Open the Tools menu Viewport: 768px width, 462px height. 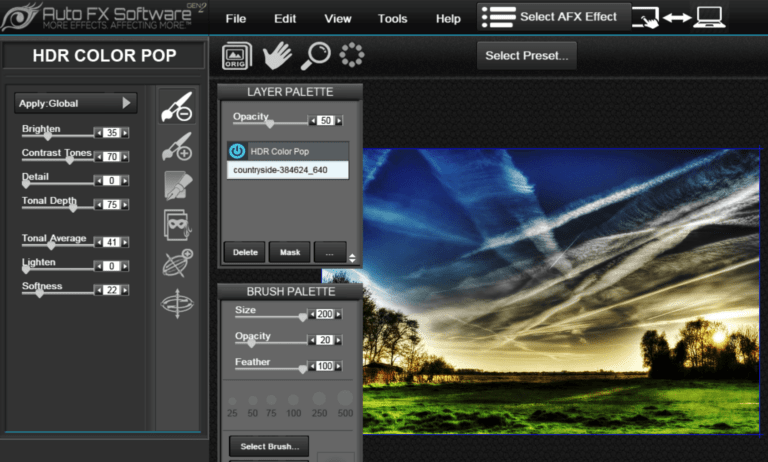392,18
